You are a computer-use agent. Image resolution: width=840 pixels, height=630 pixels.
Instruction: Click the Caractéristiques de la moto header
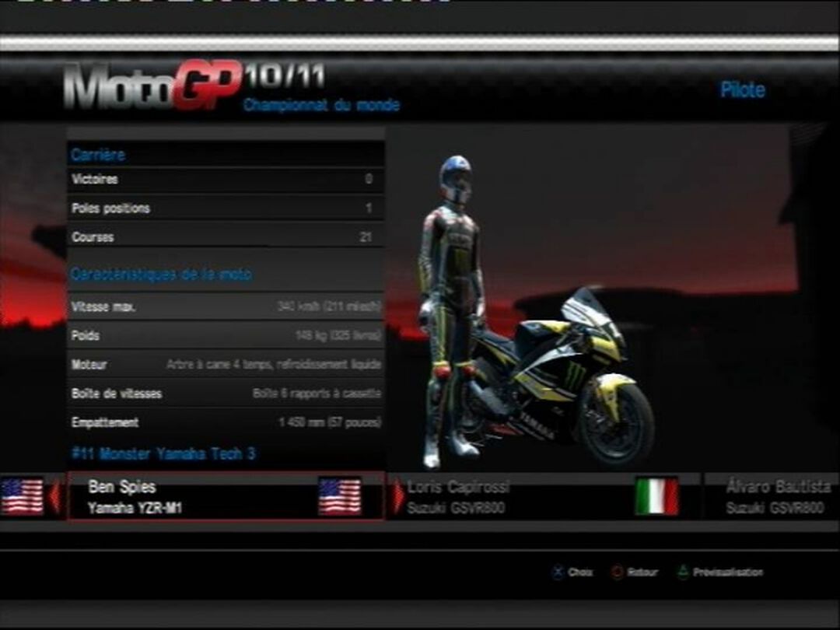[161, 275]
